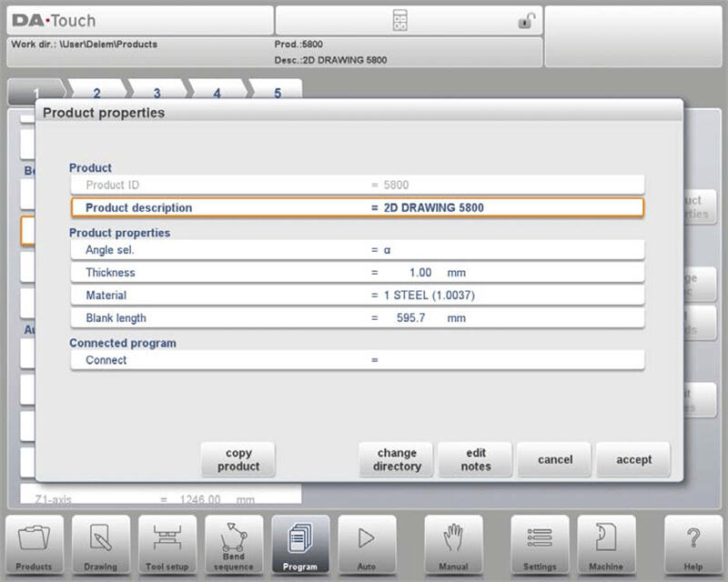
Task: Open the Settings mode icon
Action: pos(540,544)
